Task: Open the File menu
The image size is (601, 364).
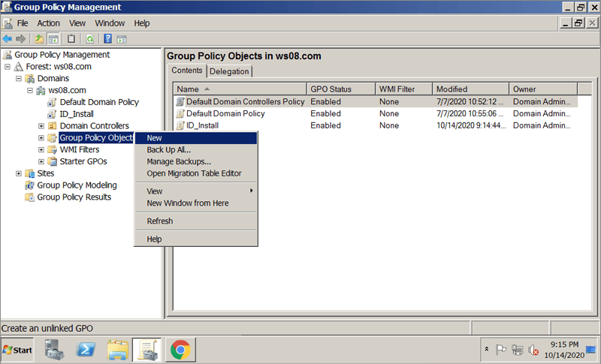Action: click(x=23, y=23)
